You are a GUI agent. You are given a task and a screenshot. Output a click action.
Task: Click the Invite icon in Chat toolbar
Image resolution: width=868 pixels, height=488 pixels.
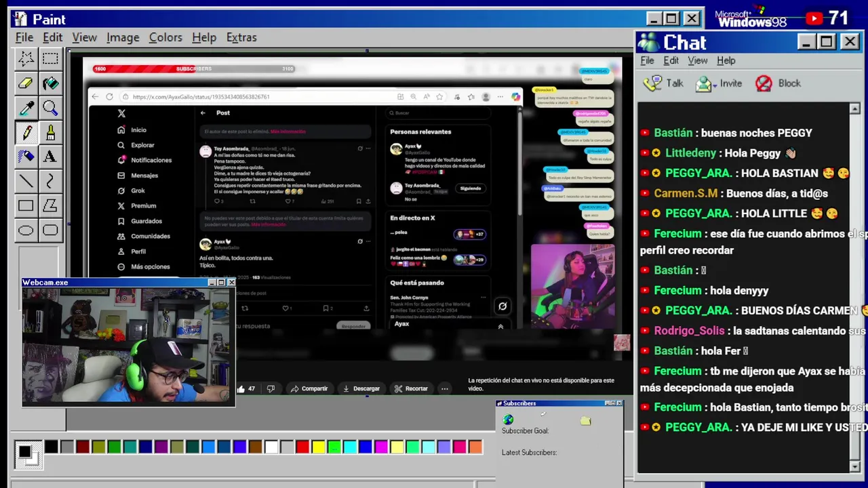[x=705, y=83]
